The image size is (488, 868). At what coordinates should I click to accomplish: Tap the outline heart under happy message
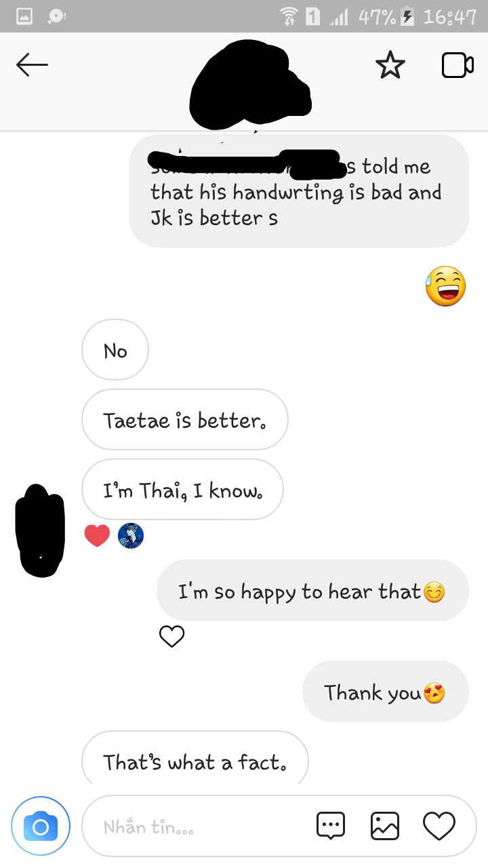(x=171, y=635)
